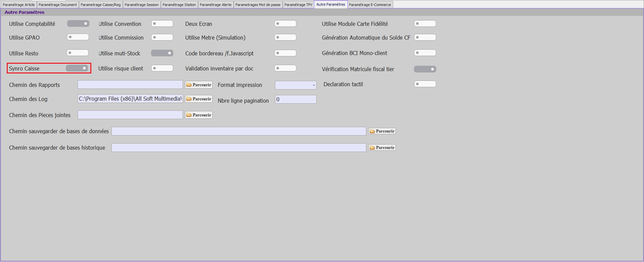Open the Paramétrage E-Commerce tab
Viewport: 644px width, 262px height.
370,5
